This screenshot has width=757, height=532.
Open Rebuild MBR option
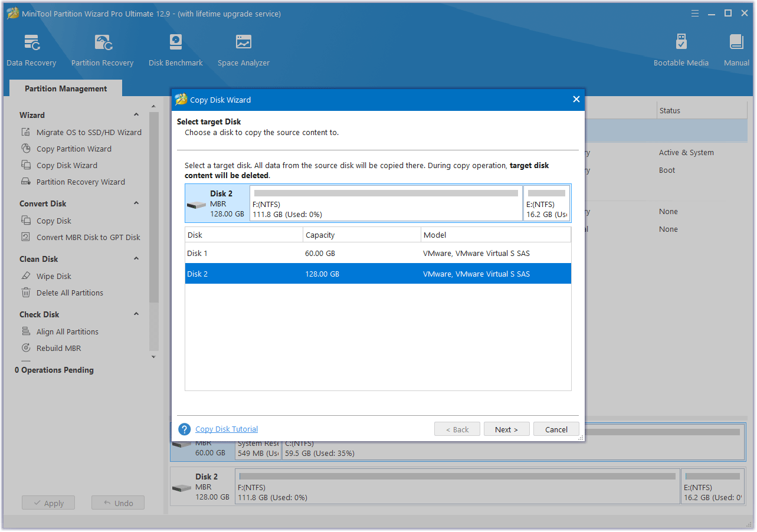pos(58,348)
